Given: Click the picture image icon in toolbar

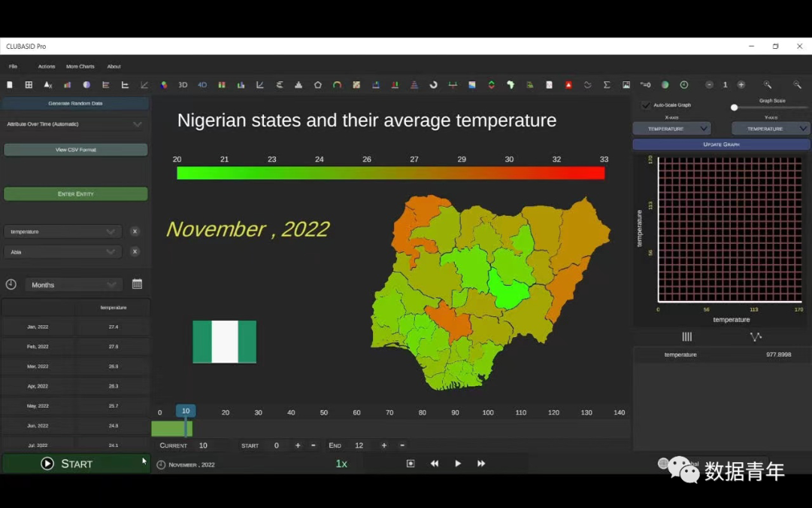Looking at the screenshot, I should (x=626, y=84).
